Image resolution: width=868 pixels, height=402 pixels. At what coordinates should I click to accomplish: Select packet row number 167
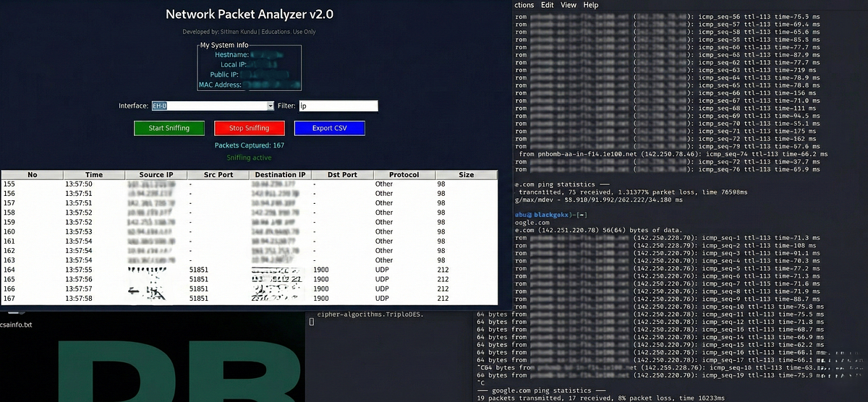(250, 298)
